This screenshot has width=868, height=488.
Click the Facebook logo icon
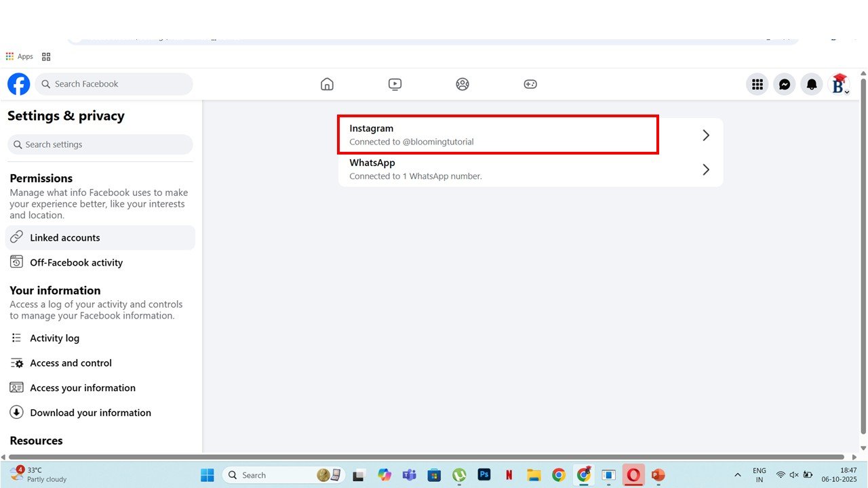(19, 84)
